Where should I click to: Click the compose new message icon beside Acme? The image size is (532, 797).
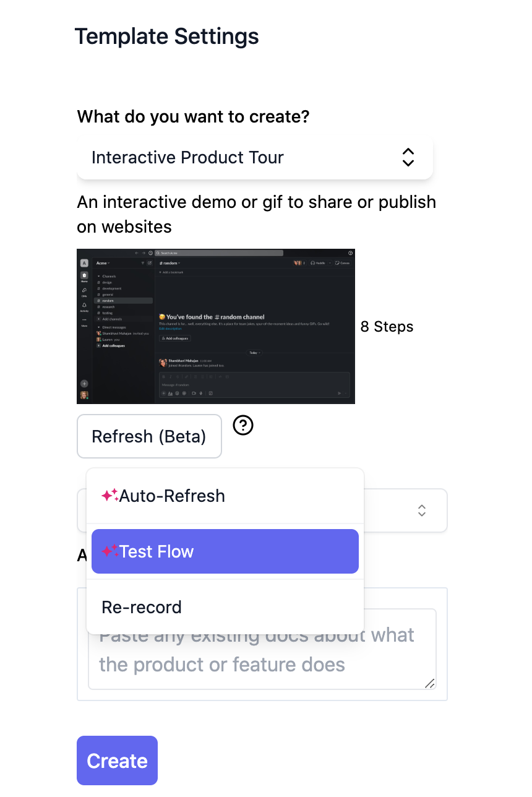pos(149,263)
